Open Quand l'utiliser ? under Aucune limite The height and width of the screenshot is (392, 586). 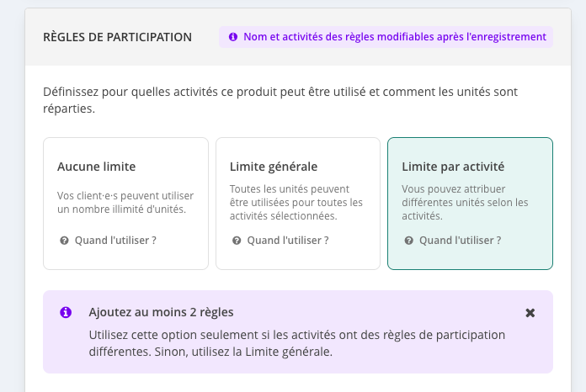tap(115, 241)
